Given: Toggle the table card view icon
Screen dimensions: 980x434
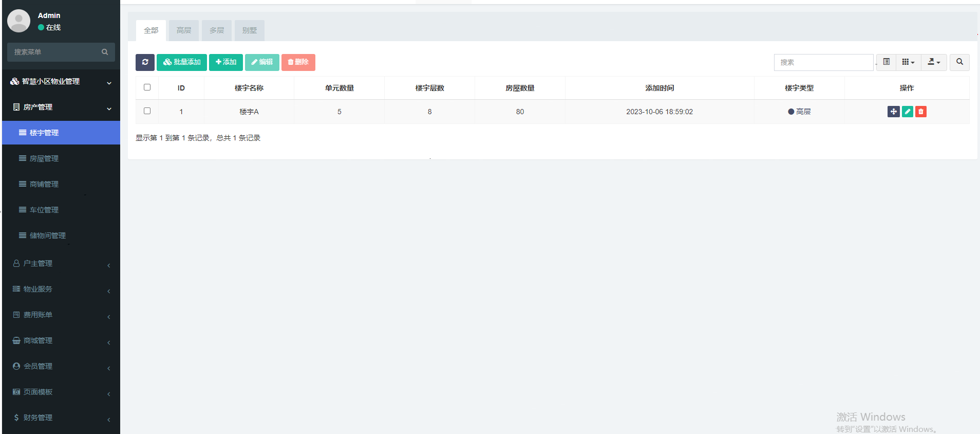Looking at the screenshot, I should [886, 62].
